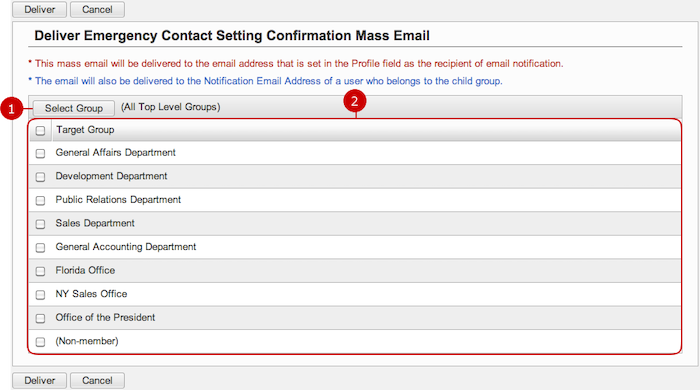
Task: Check the (Non-member) checkbox
Action: tap(40, 342)
